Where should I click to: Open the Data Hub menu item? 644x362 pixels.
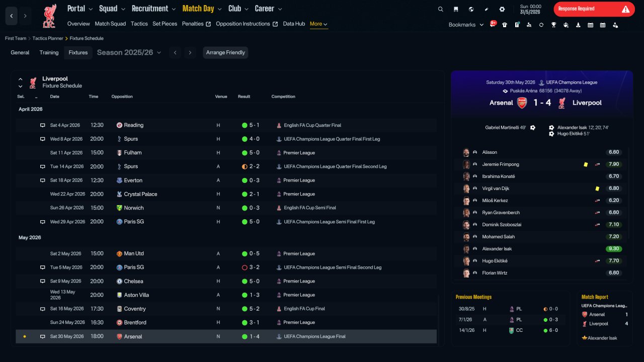(x=294, y=24)
